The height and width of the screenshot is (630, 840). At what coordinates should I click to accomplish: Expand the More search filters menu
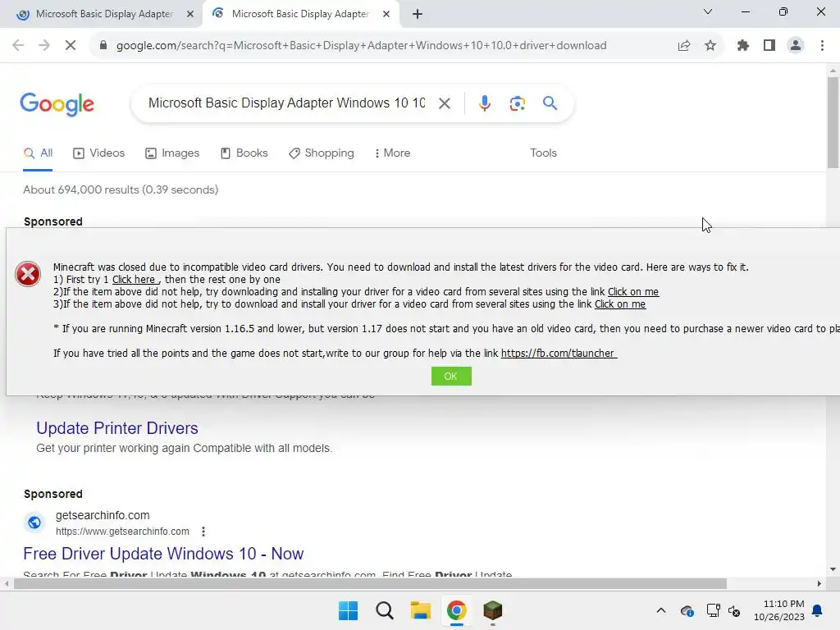tap(393, 153)
